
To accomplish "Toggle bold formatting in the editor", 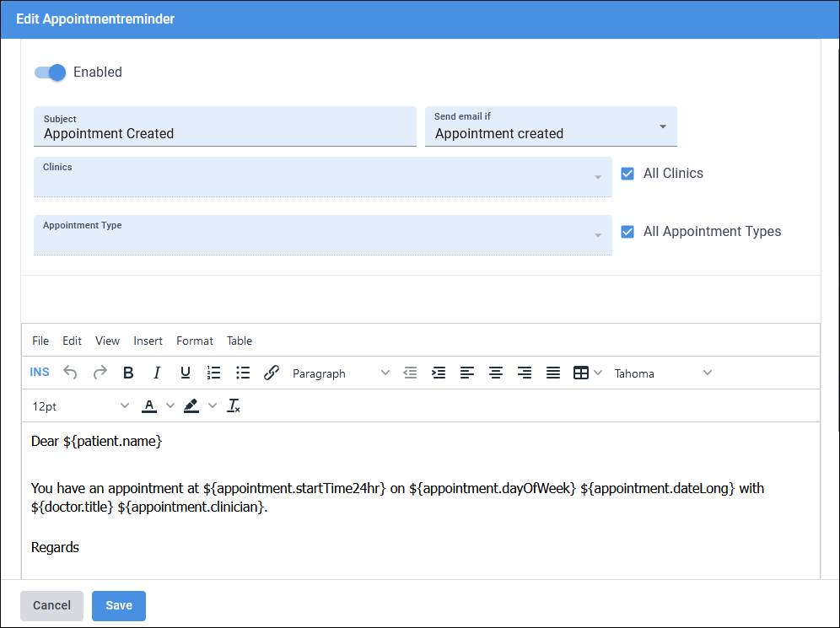I will point(128,373).
